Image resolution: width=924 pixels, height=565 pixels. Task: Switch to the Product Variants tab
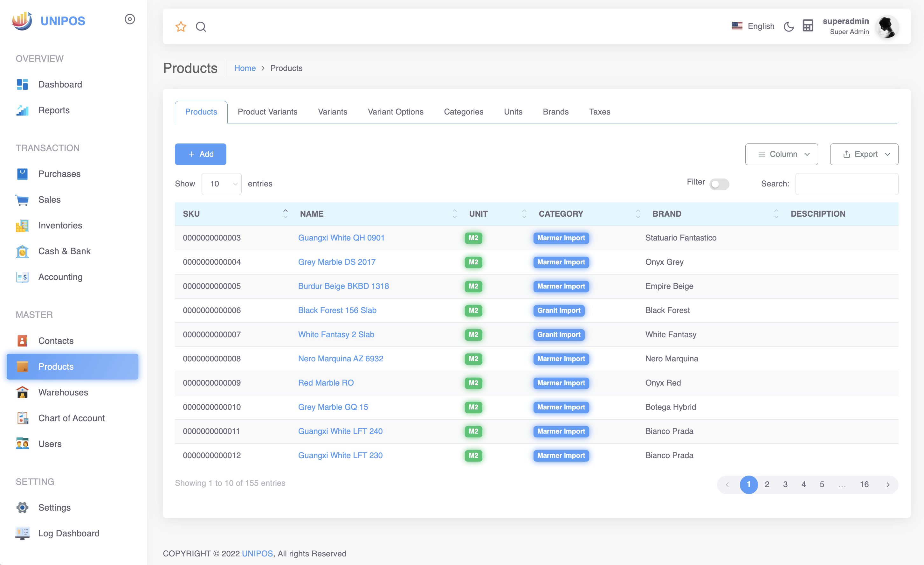click(267, 112)
